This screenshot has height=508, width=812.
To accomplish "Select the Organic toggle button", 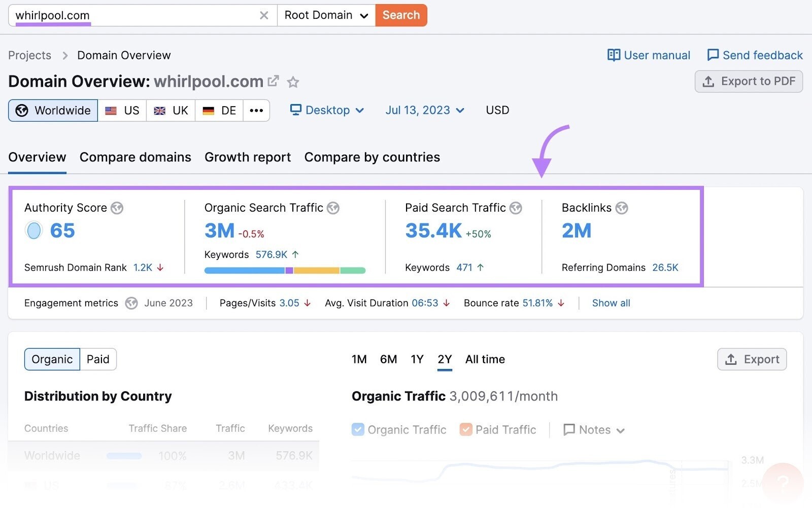I will (52, 359).
